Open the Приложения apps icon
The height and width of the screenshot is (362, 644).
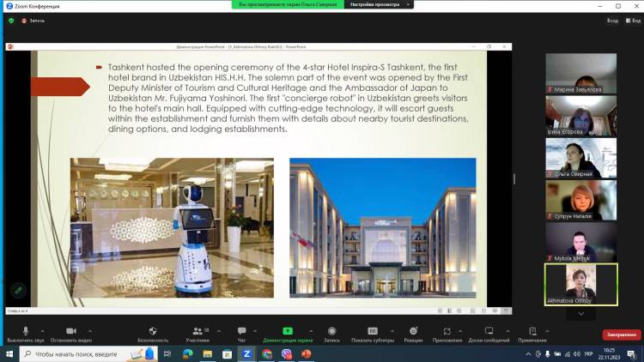(x=447, y=331)
